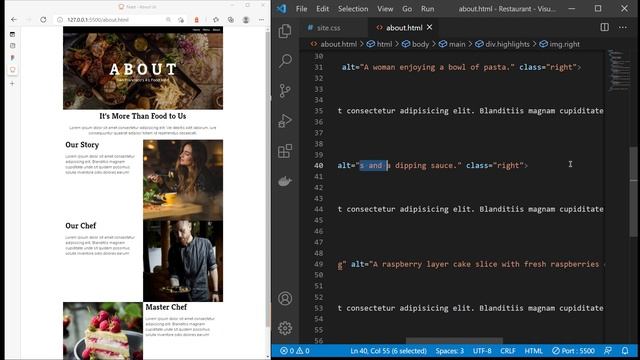640x360 pixels.
Task: Click Ln 40, Col 55 status item
Action: [x=388, y=351]
